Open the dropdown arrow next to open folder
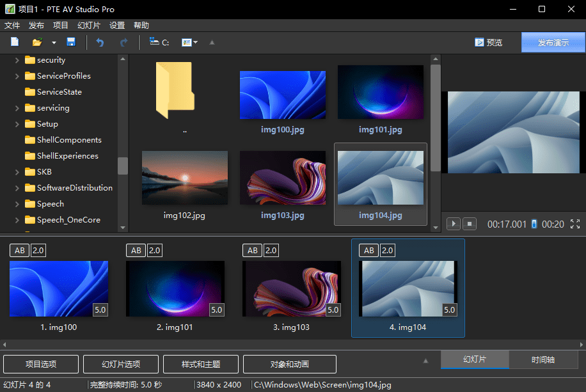Image resolution: width=586 pixels, height=392 pixels. coord(54,42)
